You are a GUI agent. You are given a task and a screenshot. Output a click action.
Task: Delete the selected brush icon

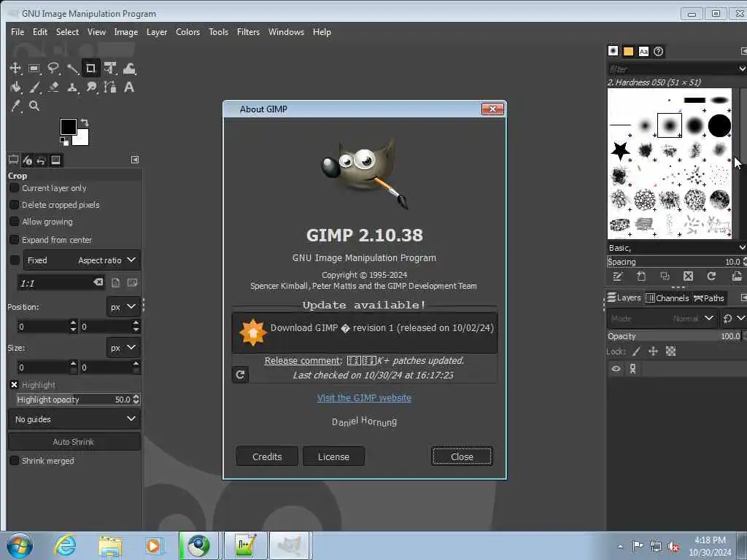point(688,276)
